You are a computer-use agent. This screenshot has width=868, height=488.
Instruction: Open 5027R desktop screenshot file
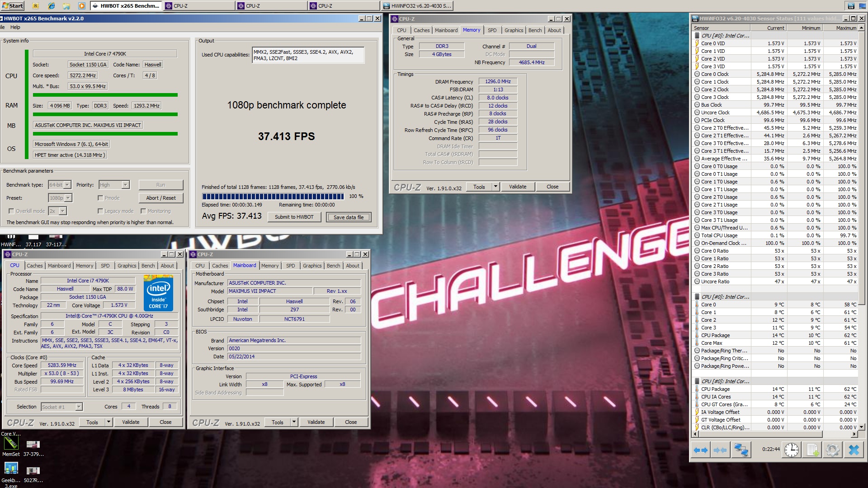(x=33, y=474)
